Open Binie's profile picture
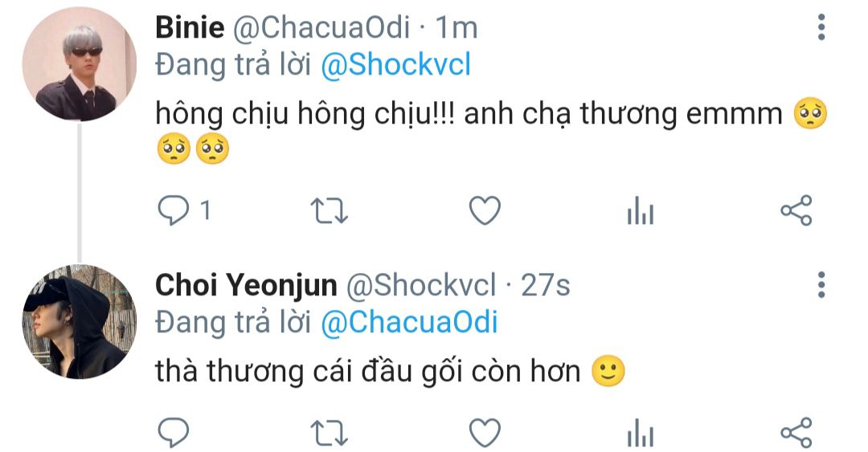This screenshot has height=452, width=868. 79,65
